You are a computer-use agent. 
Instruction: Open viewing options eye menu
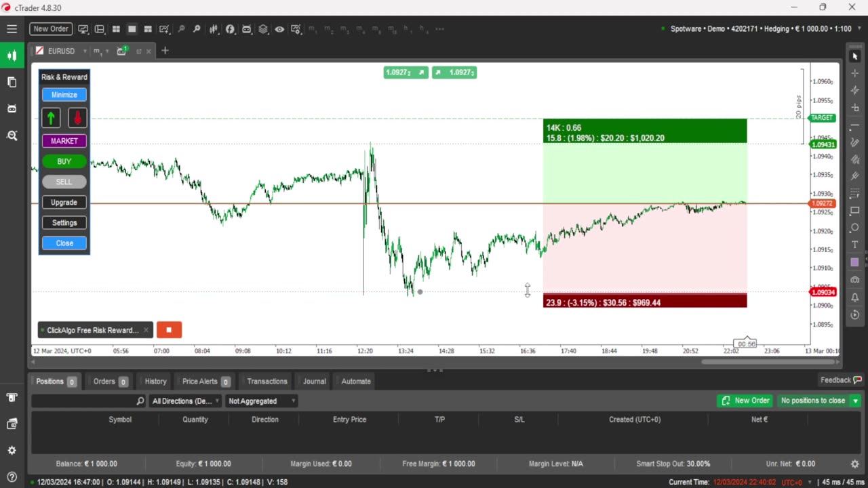(x=279, y=29)
